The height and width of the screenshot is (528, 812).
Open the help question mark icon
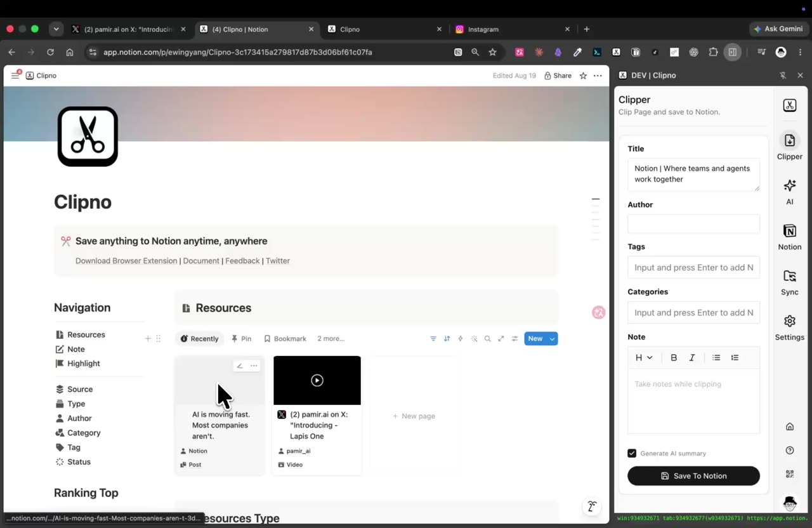tap(790, 451)
